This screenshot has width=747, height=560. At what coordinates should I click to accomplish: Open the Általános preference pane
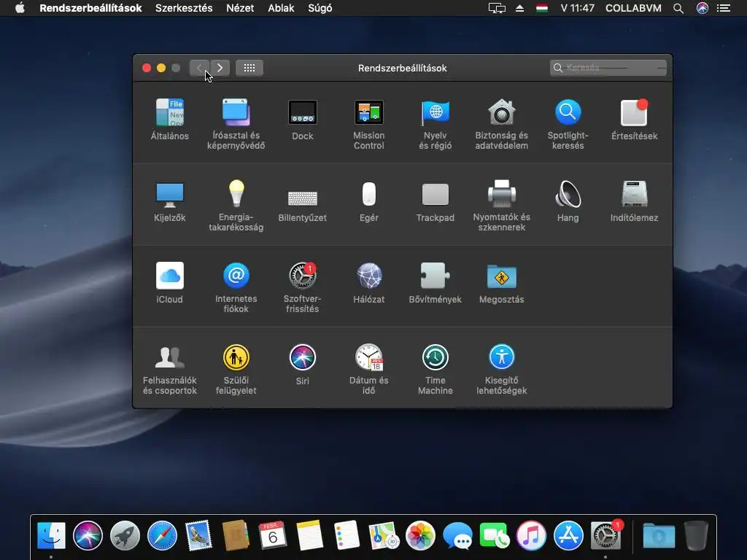pos(169,119)
